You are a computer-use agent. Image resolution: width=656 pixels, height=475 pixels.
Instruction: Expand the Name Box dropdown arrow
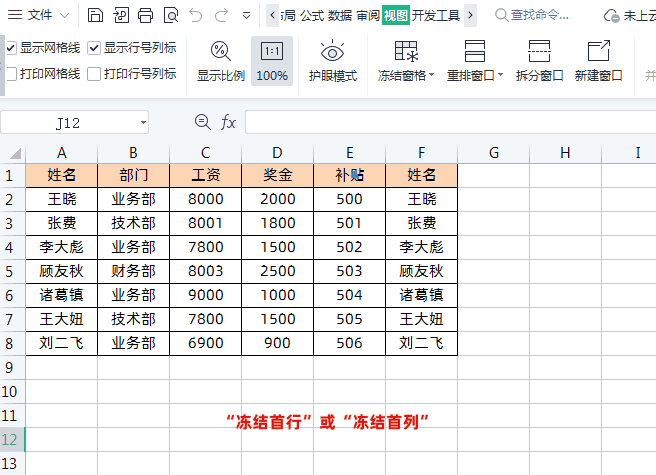tap(143, 123)
